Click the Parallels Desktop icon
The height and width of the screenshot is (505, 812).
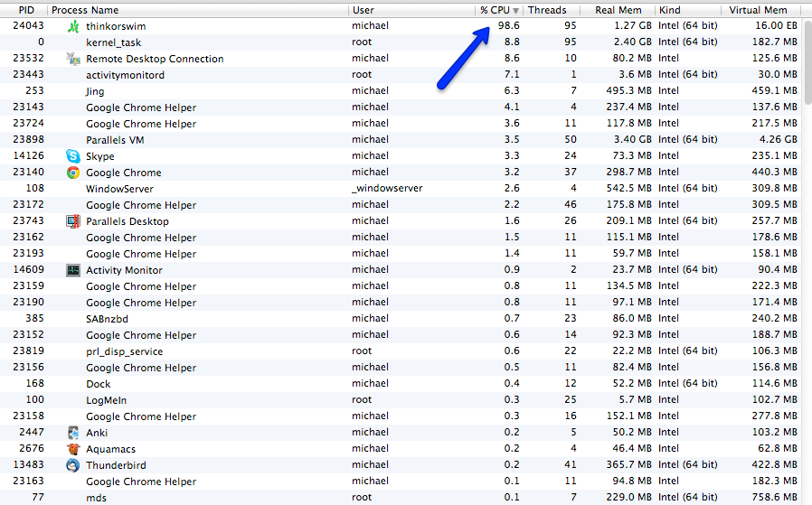click(73, 221)
